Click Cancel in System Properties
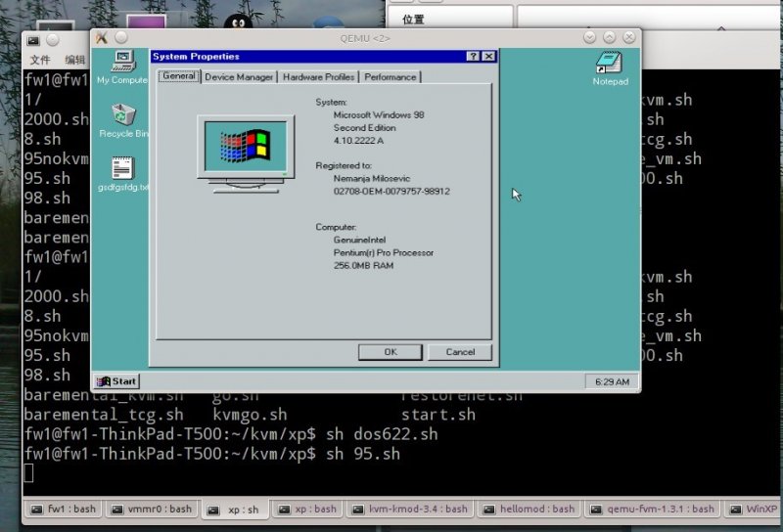This screenshot has height=532, width=783. point(460,352)
